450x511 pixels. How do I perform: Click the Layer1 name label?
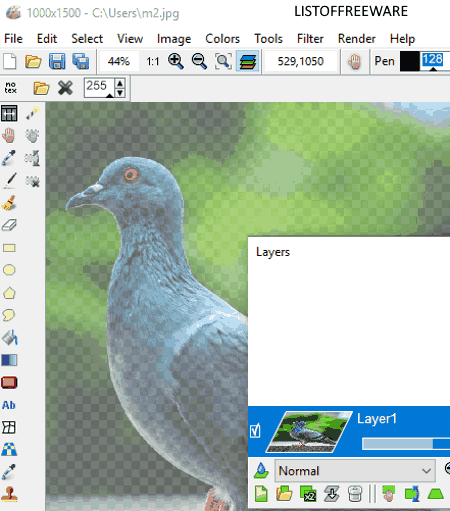[x=377, y=419]
